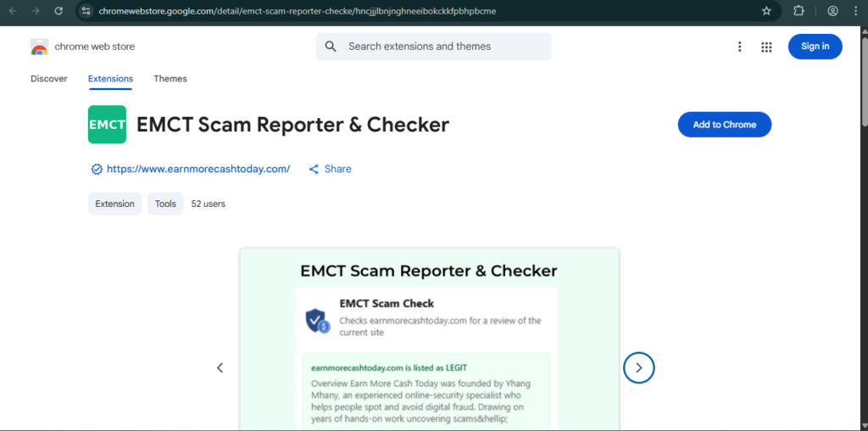Click the verified publisher badge icon
This screenshot has height=431, width=868.
tap(97, 169)
